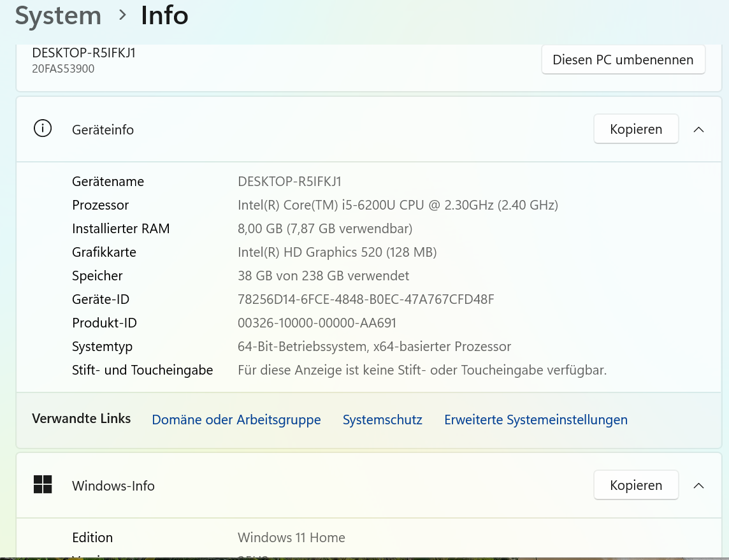Screen dimensions: 729x560
Task: Click the Produkt-ID value 00326-10000-00000-AA691
Action: [317, 323]
